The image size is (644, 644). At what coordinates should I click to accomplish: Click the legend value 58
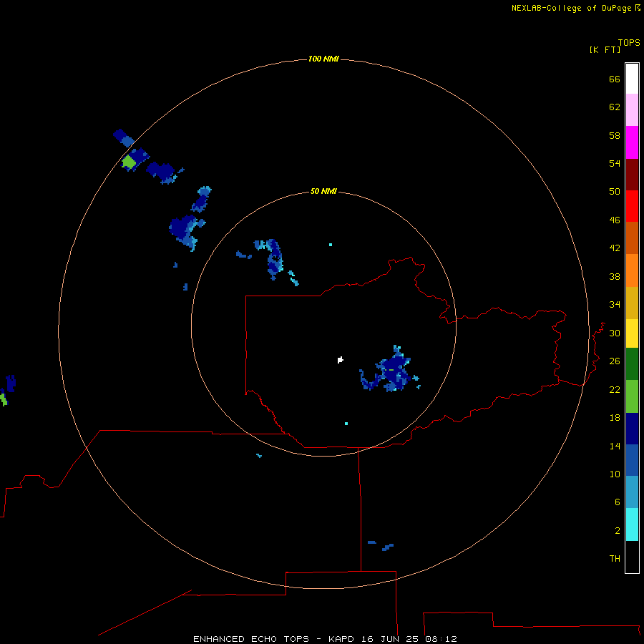[615, 135]
